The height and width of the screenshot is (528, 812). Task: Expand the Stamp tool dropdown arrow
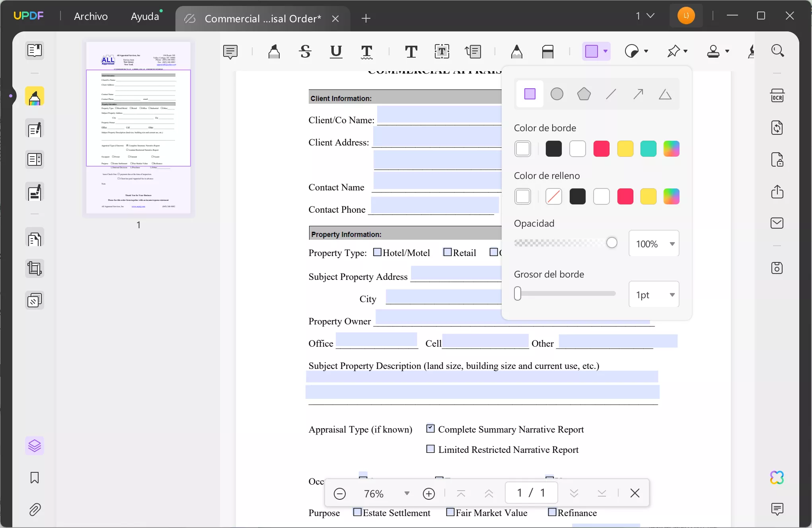(727, 51)
